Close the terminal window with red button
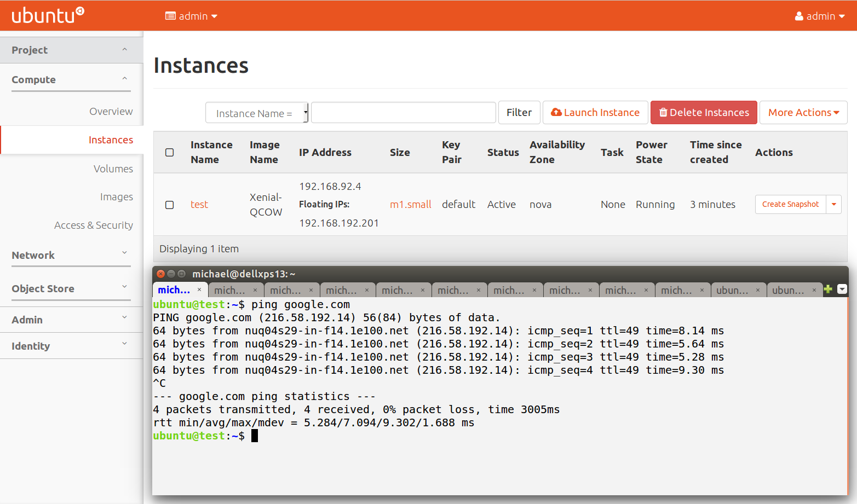Viewport: 857px width, 504px height. (x=161, y=274)
